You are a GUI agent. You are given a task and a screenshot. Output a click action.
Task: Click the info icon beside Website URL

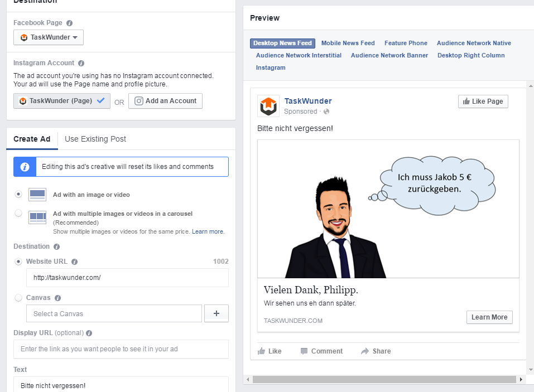pos(75,262)
